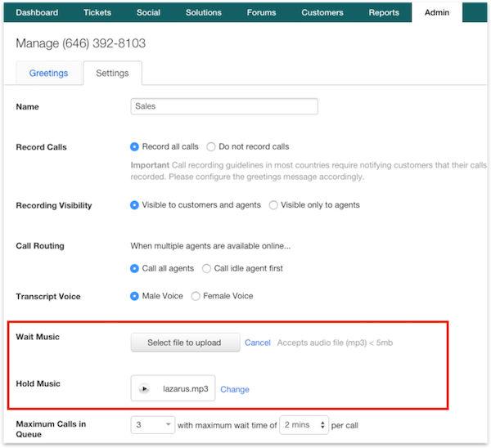This screenshot has height=448, width=491.
Task: Select Record all calls option
Action: click(x=134, y=146)
